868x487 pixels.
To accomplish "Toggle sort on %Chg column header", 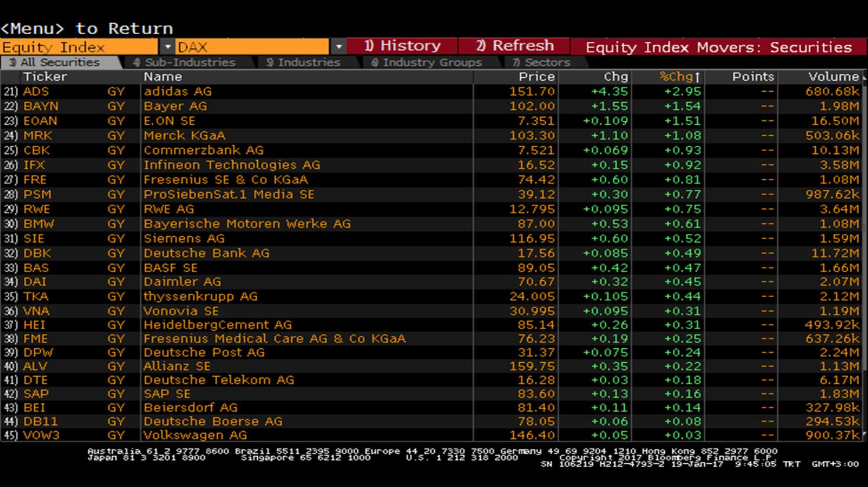I will pyautogui.click(x=680, y=77).
